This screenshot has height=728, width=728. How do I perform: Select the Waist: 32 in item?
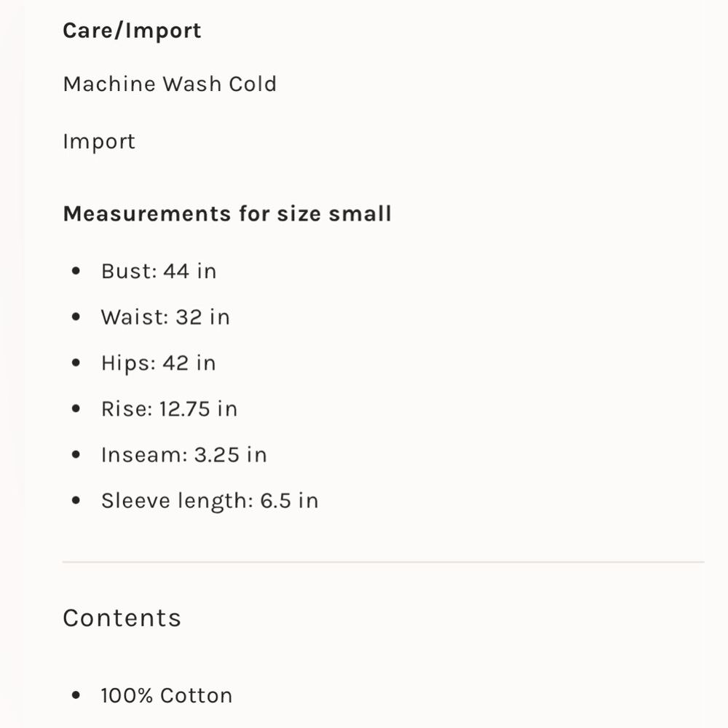[x=165, y=317]
